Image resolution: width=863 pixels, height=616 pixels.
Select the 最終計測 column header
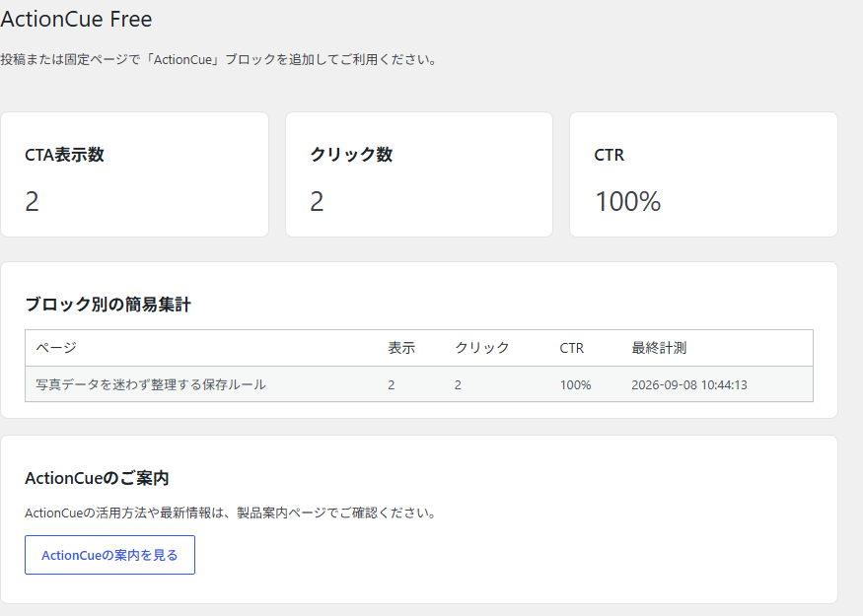pos(659,348)
